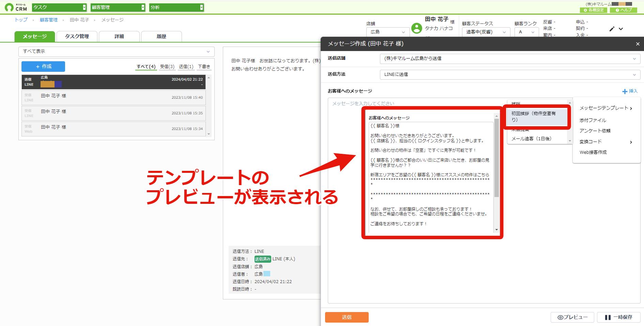
Task: Click the プレビュー button with eye icon
Action: 572,317
